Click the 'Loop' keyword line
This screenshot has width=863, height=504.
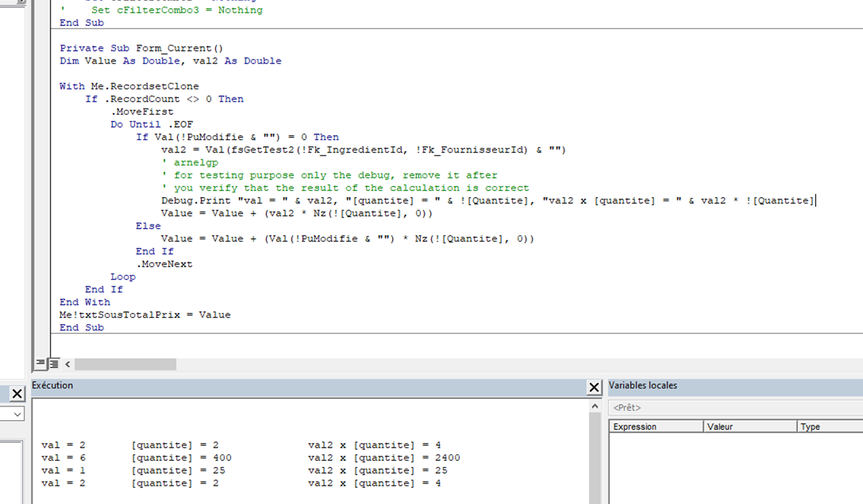tap(123, 277)
